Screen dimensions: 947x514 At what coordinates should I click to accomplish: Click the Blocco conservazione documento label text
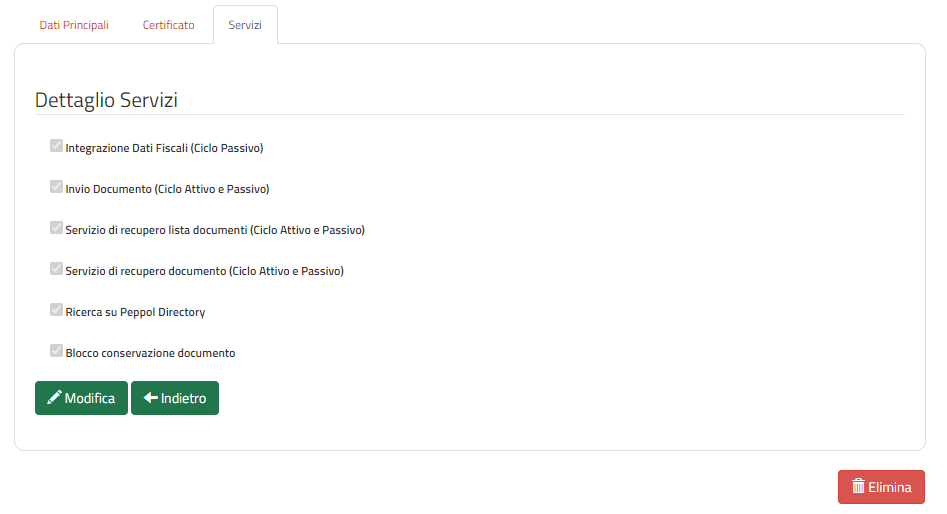click(x=150, y=353)
